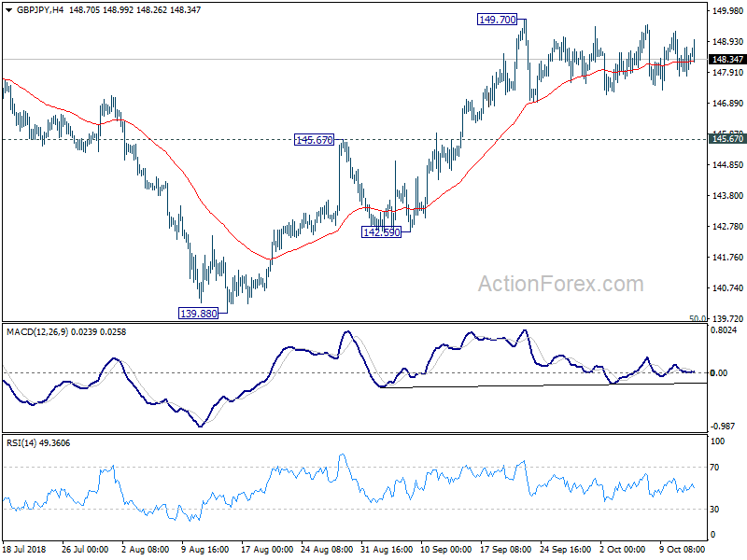747x560 pixels.
Task: Click the MACD -0.987 scale value
Action: click(723, 427)
